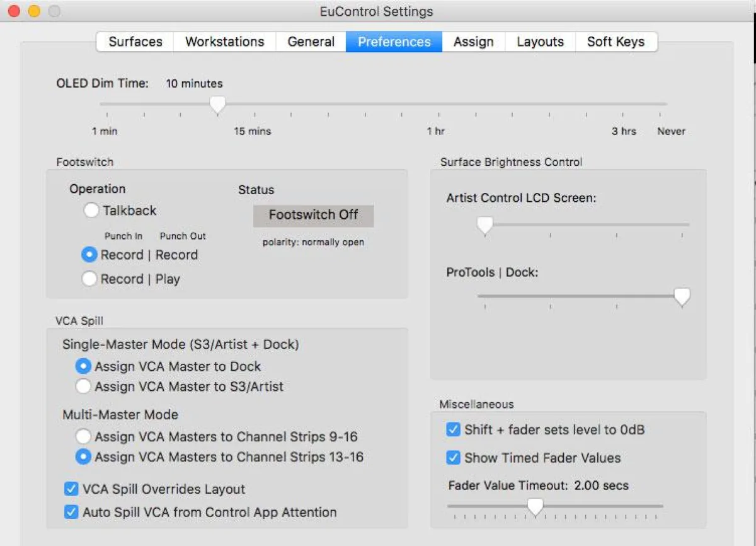Viewport: 756px width, 546px height.
Task: Click the Artist Control LCD Screen brightness handle
Action: (x=484, y=225)
